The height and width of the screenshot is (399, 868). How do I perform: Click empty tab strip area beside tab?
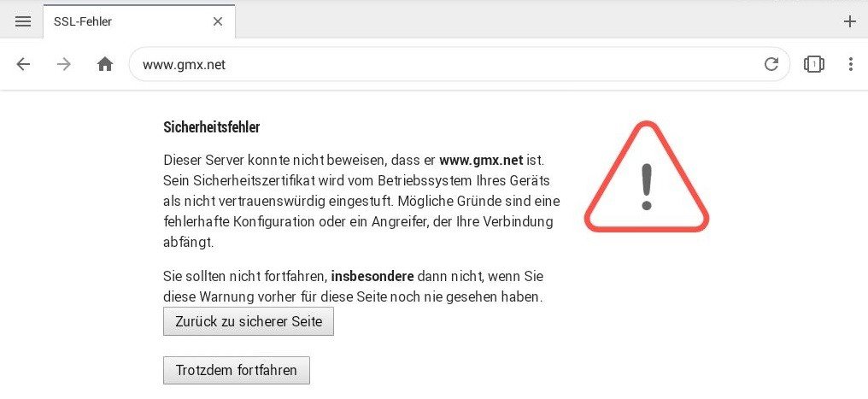coord(537,21)
